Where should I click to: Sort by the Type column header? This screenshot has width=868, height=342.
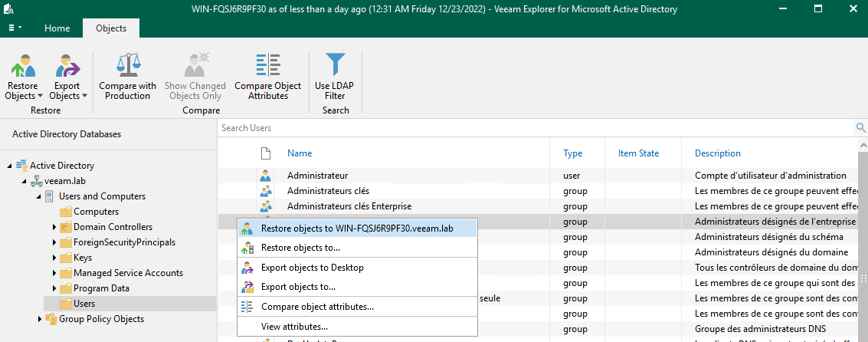click(x=573, y=153)
